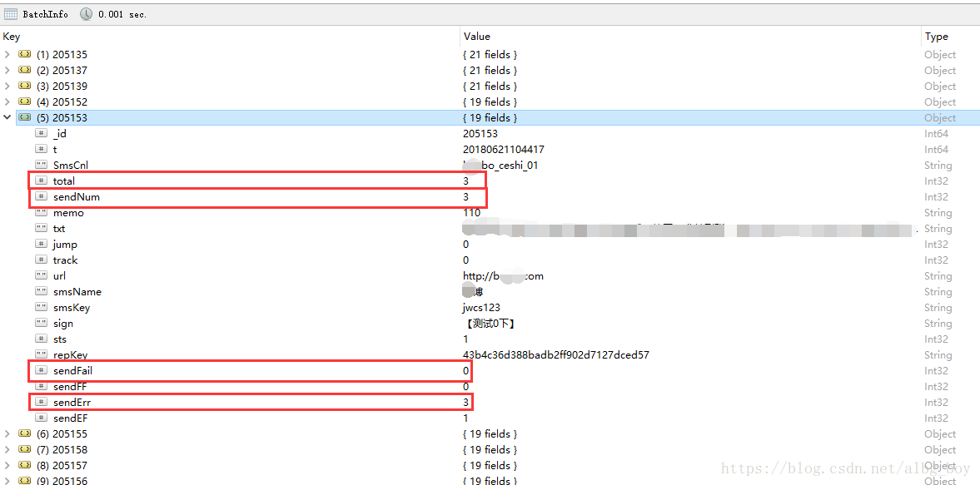Image resolution: width=980 pixels, height=485 pixels.
Task: Click the Int64 icon beside t field
Action: 42,149
